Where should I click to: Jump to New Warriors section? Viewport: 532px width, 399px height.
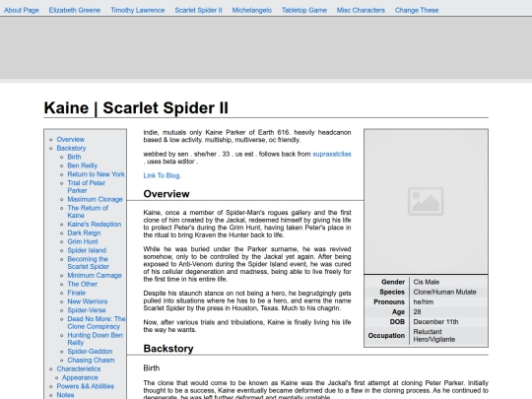88,301
